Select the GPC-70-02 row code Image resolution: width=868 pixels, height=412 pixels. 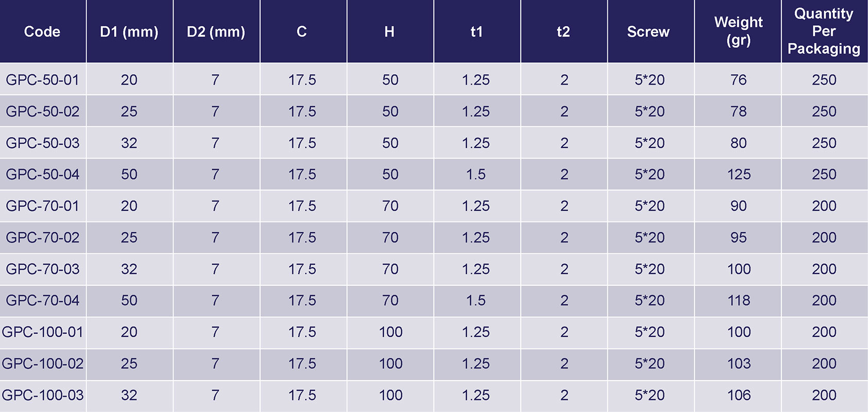click(x=42, y=237)
